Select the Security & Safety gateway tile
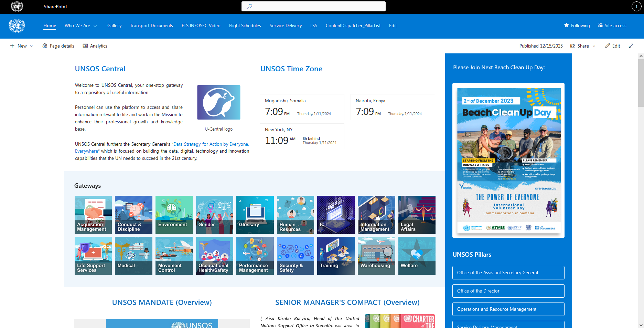This screenshot has width=644, height=328. [295, 256]
